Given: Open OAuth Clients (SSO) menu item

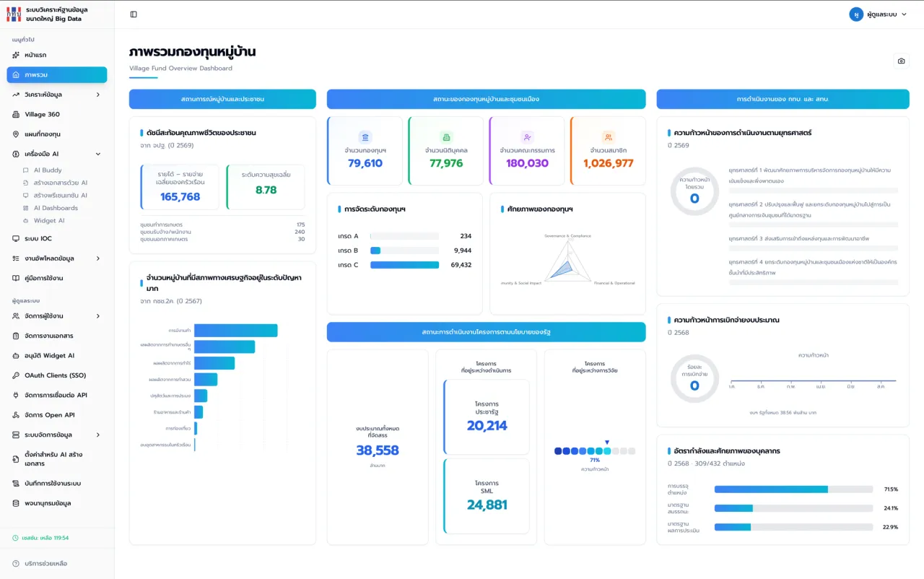Looking at the screenshot, I should pos(57,375).
